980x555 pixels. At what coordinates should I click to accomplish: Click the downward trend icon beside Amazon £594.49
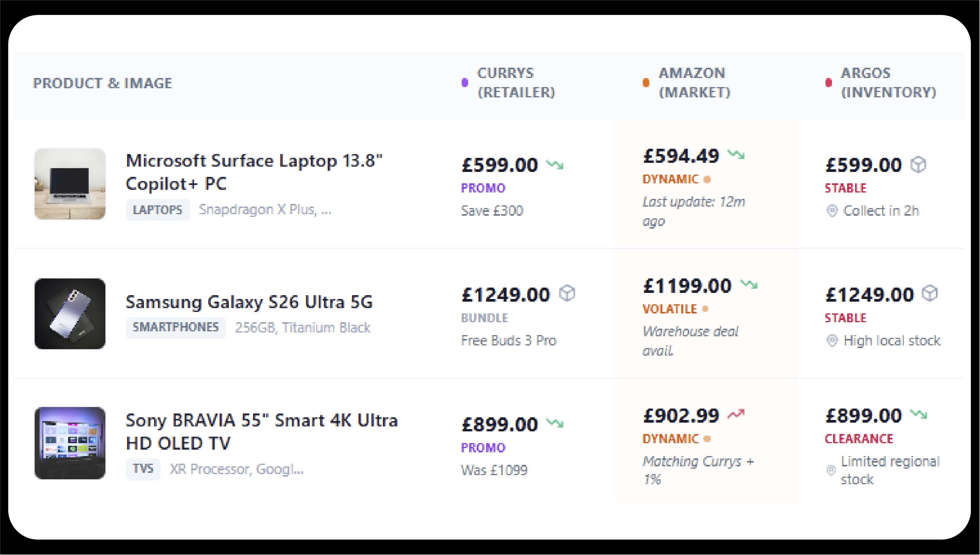pos(736,155)
